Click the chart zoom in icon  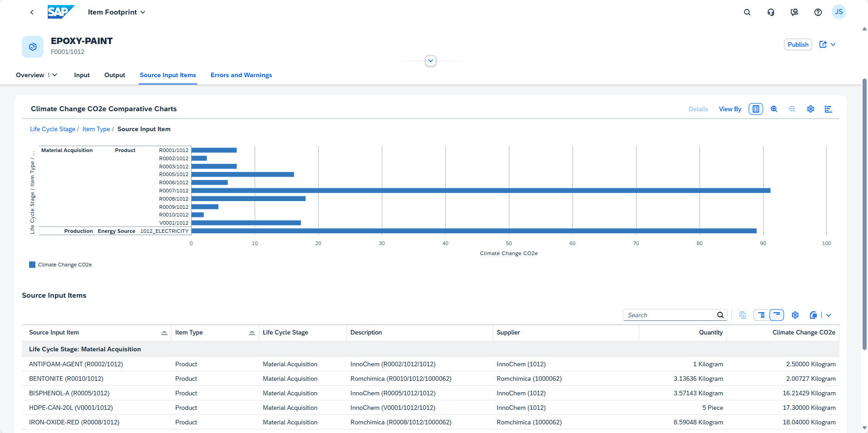pyautogui.click(x=774, y=109)
